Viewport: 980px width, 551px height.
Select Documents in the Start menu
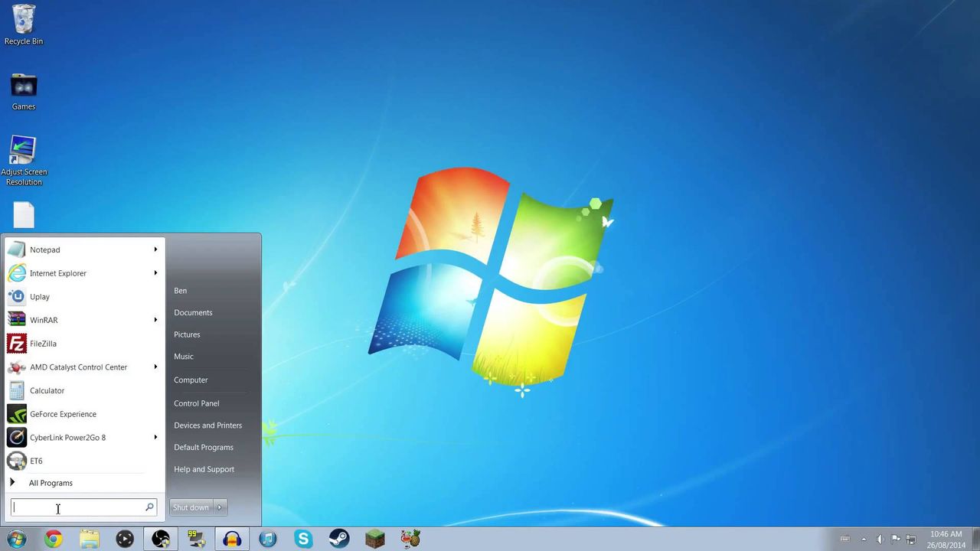[x=193, y=312]
